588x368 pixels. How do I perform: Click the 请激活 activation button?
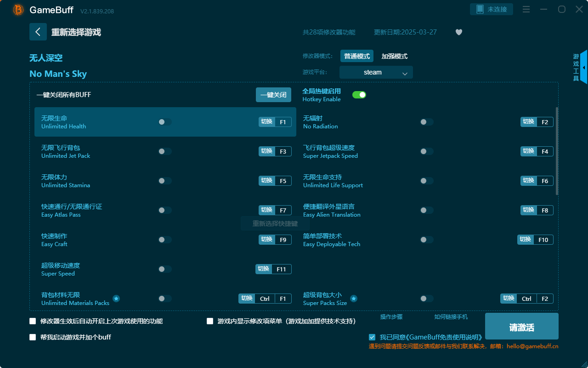pyautogui.click(x=521, y=326)
